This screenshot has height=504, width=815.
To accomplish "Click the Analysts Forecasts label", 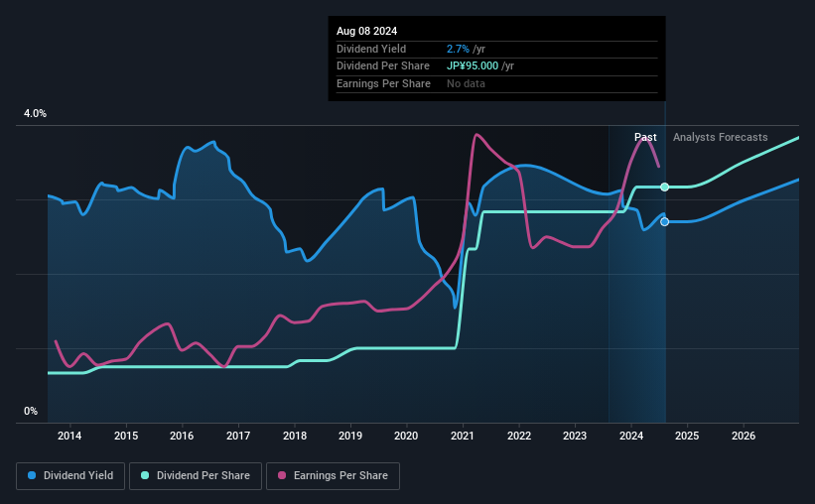I will pos(721,137).
